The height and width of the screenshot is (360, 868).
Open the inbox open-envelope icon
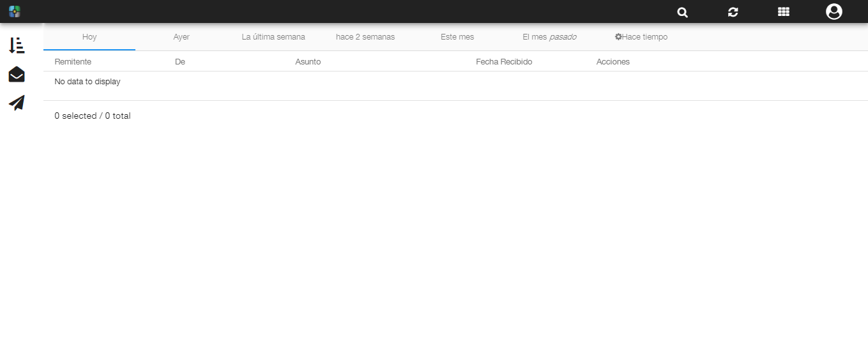coord(17,75)
